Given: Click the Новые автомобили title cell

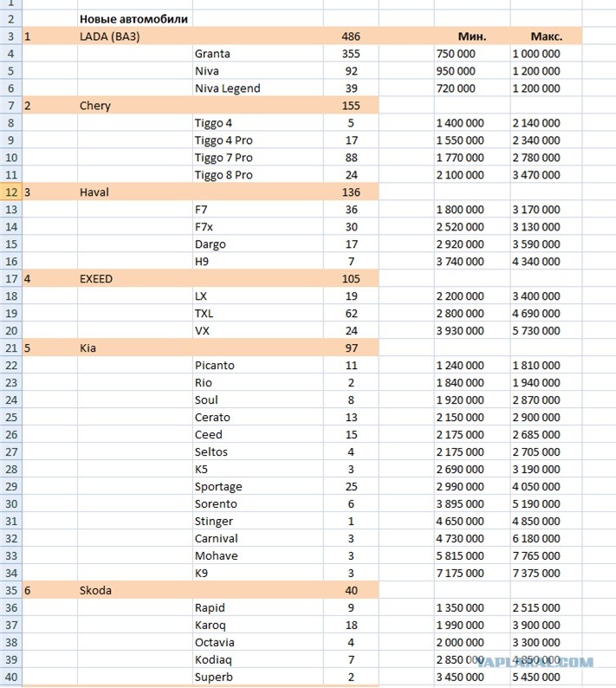Looking at the screenshot, I should [x=133, y=19].
